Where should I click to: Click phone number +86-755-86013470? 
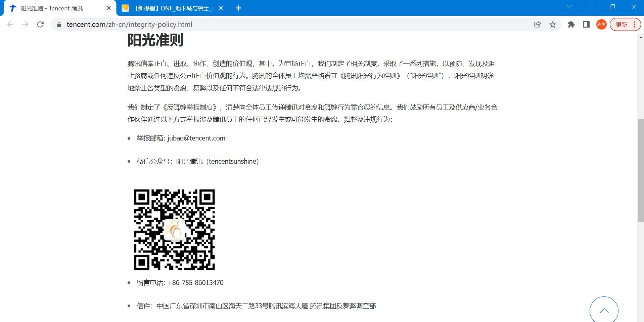pyautogui.click(x=195, y=283)
